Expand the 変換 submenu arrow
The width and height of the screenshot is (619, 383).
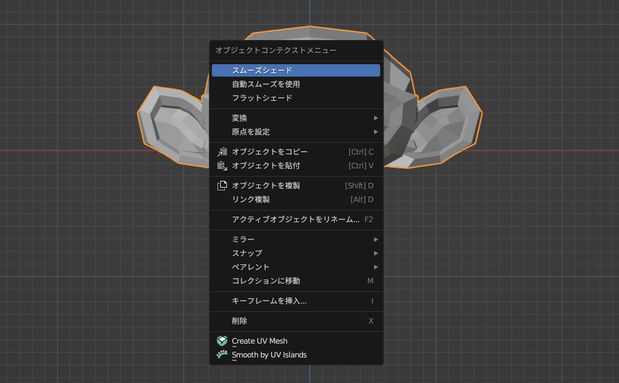[x=376, y=118]
